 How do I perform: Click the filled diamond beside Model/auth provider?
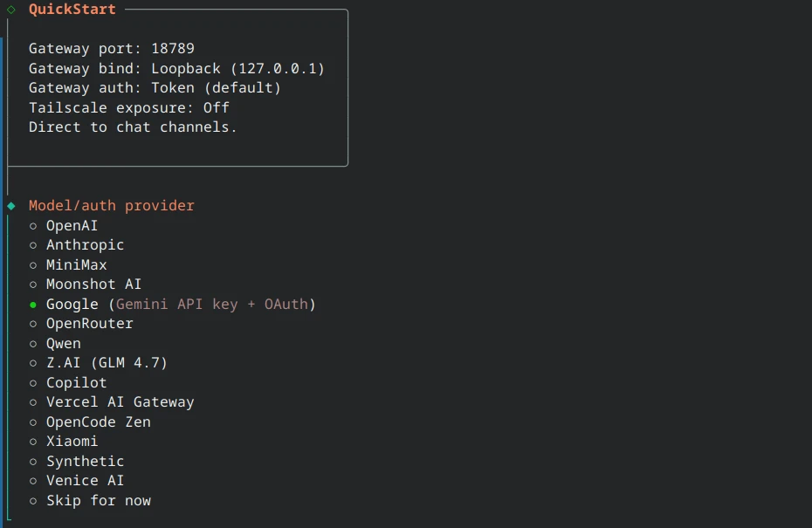[10, 205]
